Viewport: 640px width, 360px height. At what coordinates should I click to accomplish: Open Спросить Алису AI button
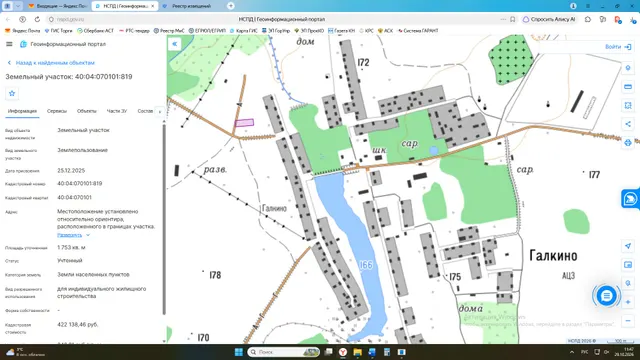coord(549,19)
